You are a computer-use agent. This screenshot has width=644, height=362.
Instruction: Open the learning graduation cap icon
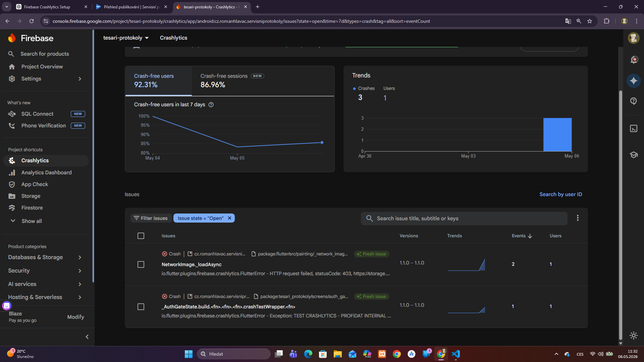pos(634,155)
